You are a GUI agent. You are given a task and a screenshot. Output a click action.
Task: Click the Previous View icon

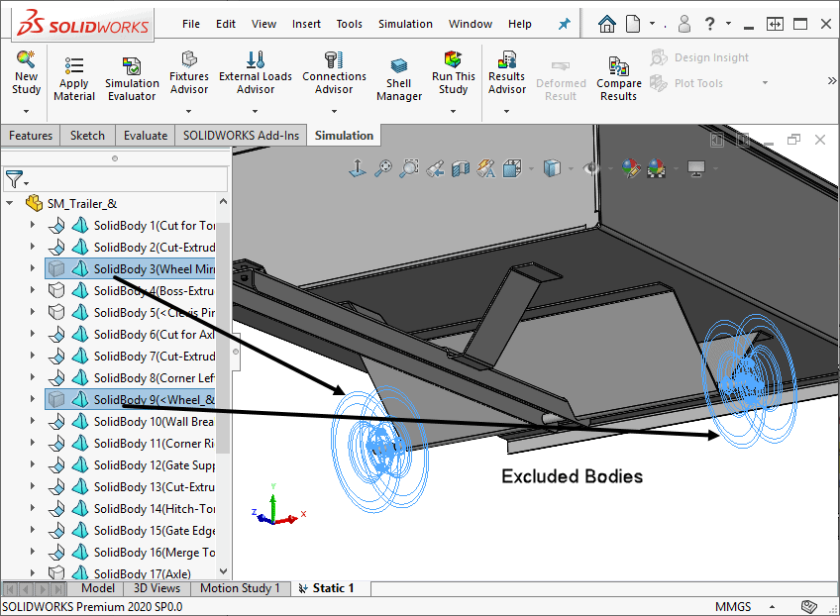click(435, 168)
